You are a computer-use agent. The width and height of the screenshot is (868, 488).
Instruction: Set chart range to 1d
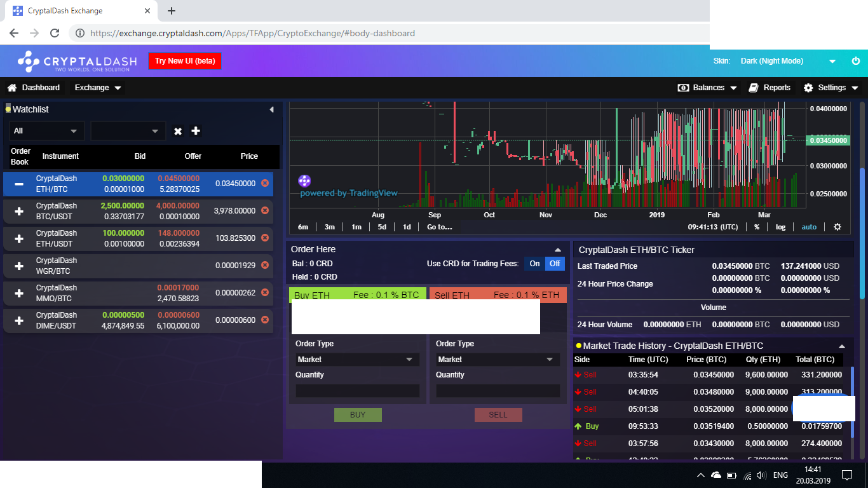pos(407,227)
